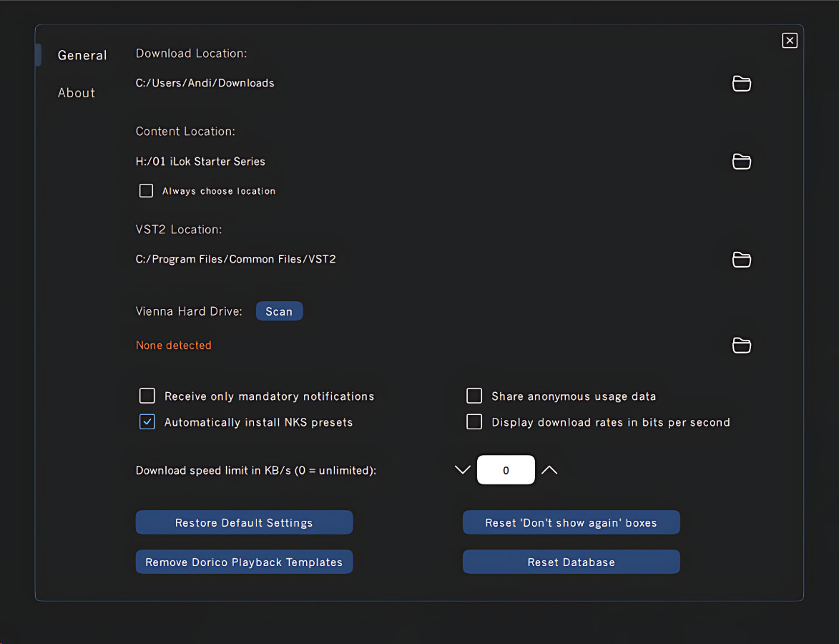Viewport: 839px width, 644px height.
Task: Click the VST2 Location folder icon
Action: pyautogui.click(x=742, y=260)
